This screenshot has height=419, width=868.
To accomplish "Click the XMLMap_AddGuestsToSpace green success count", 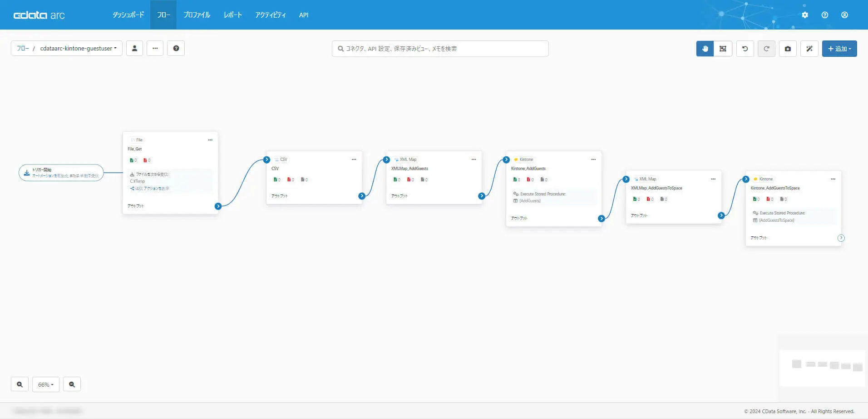I will (636, 200).
